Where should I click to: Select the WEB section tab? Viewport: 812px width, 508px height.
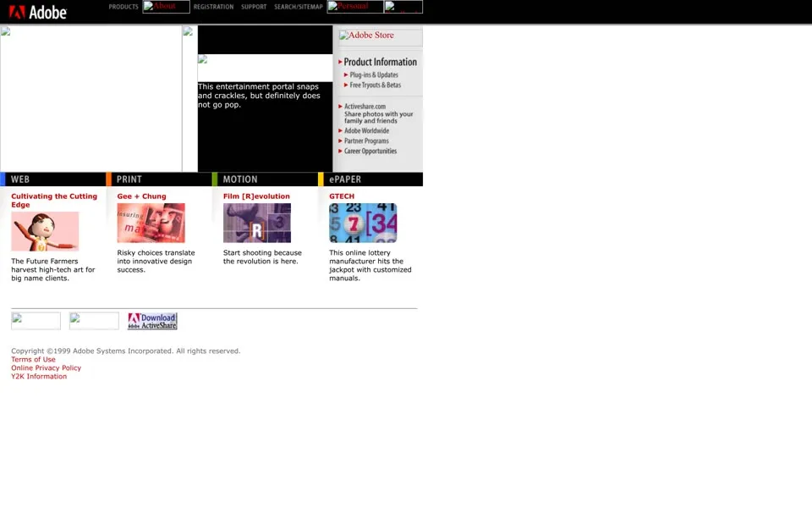click(52, 179)
